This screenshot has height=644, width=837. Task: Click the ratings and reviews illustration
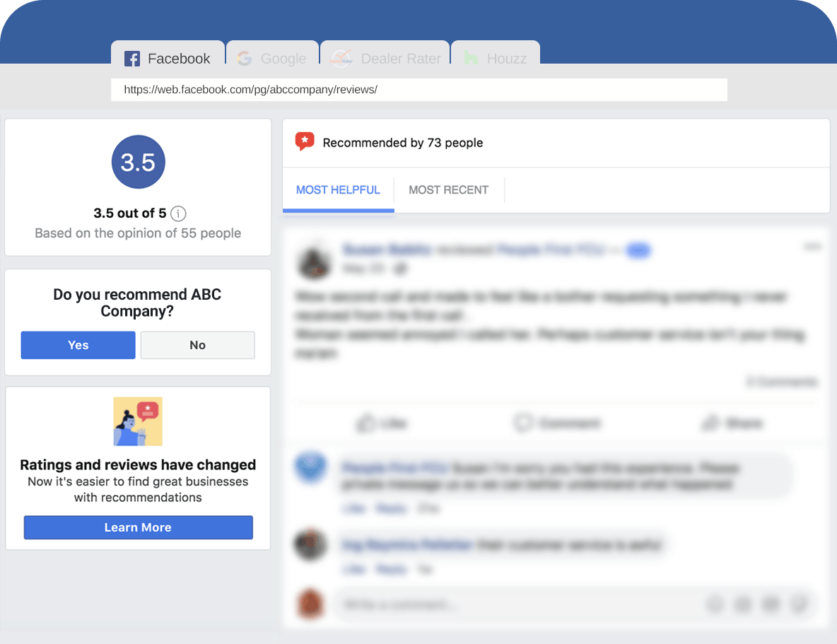pyautogui.click(x=138, y=421)
